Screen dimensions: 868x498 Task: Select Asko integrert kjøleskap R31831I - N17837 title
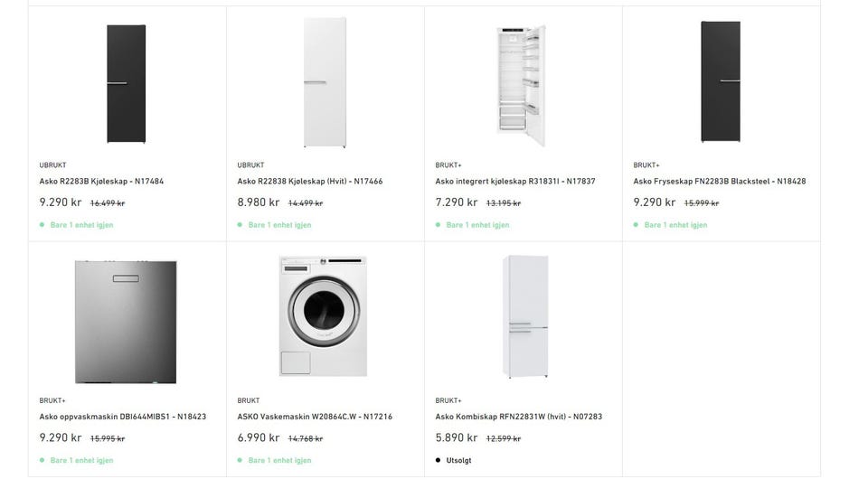[x=514, y=182]
